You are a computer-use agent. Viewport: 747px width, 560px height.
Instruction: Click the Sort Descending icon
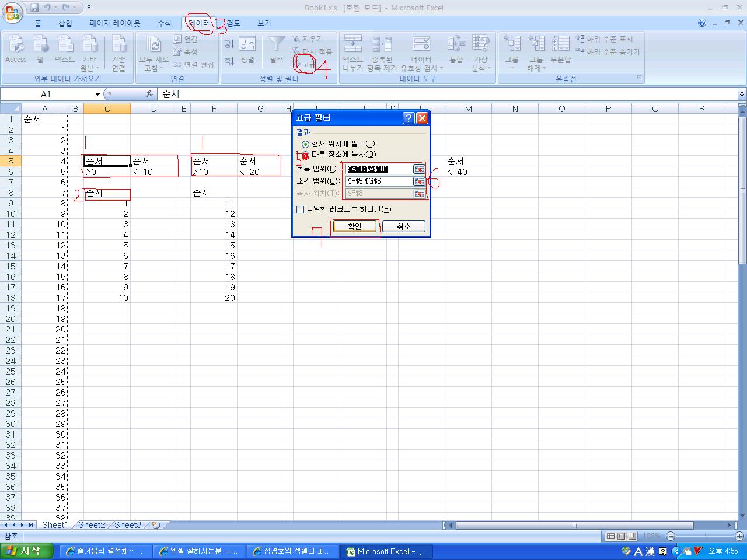(x=229, y=61)
